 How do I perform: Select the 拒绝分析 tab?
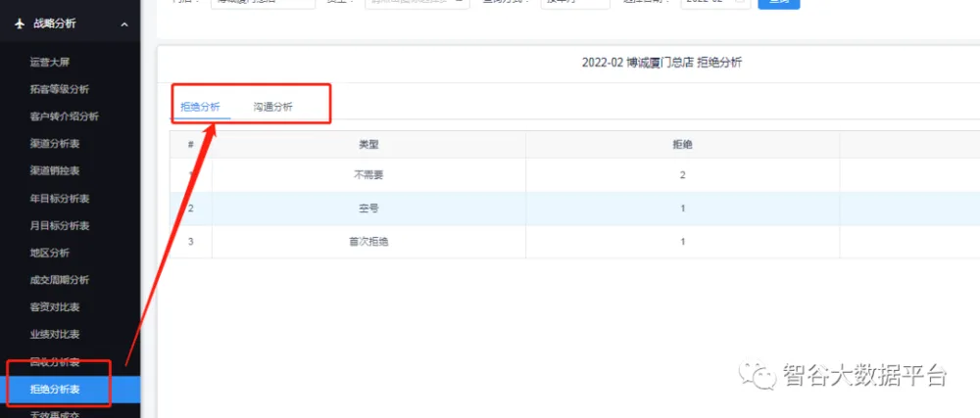tap(200, 107)
